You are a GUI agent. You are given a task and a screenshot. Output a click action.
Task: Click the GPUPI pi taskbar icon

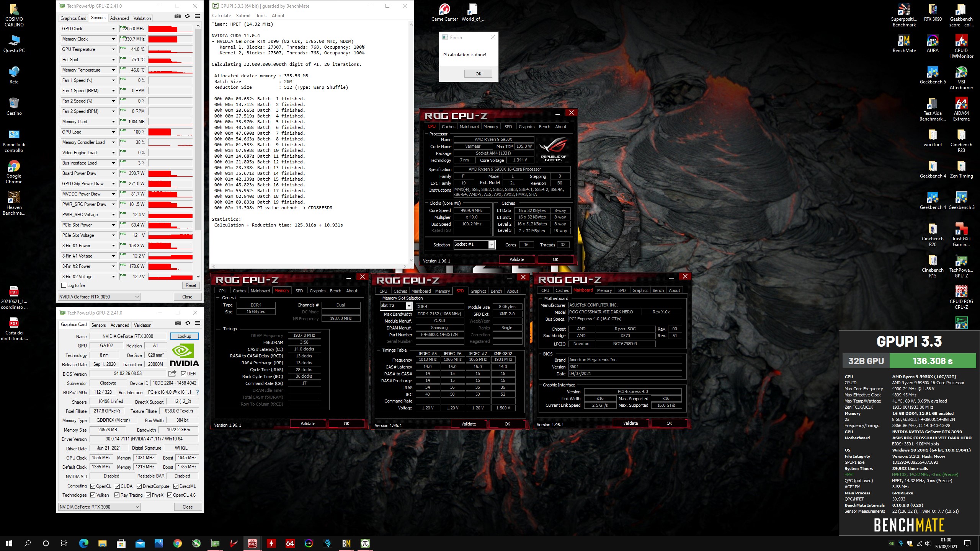tap(365, 543)
